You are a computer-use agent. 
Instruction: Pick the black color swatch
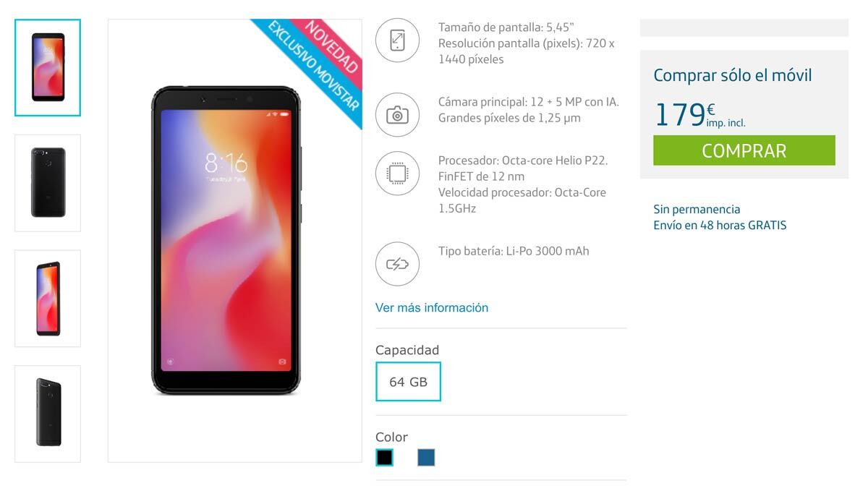(385, 458)
